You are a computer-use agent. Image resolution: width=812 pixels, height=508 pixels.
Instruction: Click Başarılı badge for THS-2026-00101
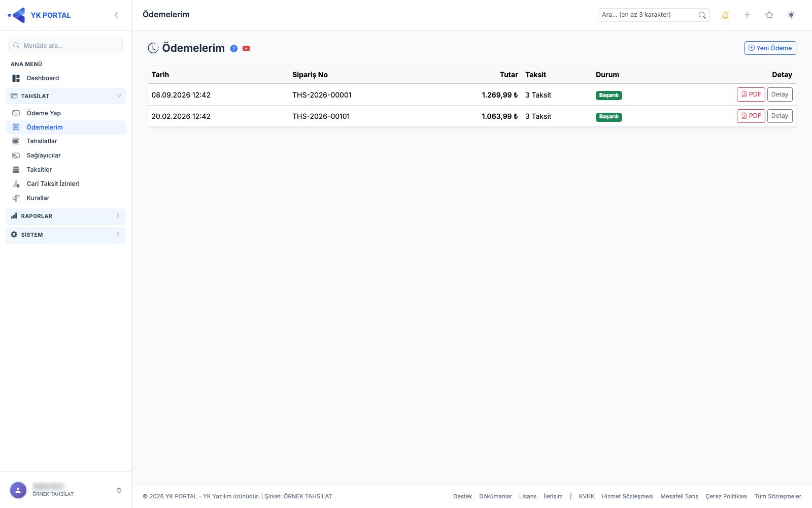(608, 117)
